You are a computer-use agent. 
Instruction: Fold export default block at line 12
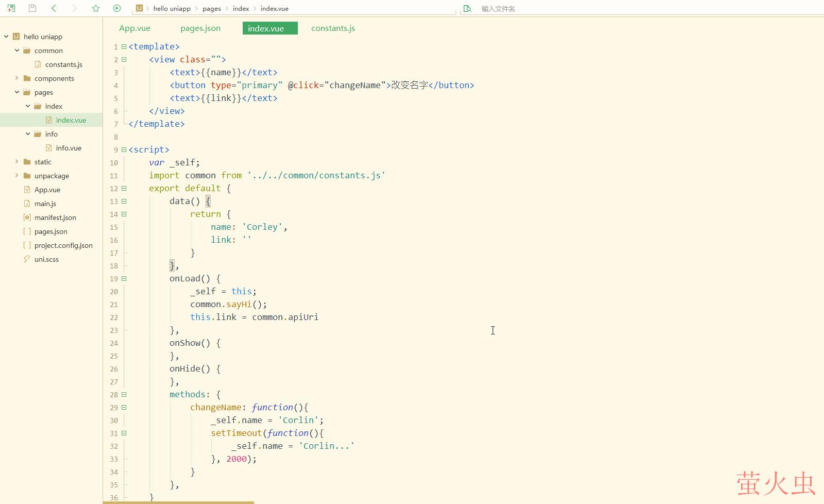[124, 188]
